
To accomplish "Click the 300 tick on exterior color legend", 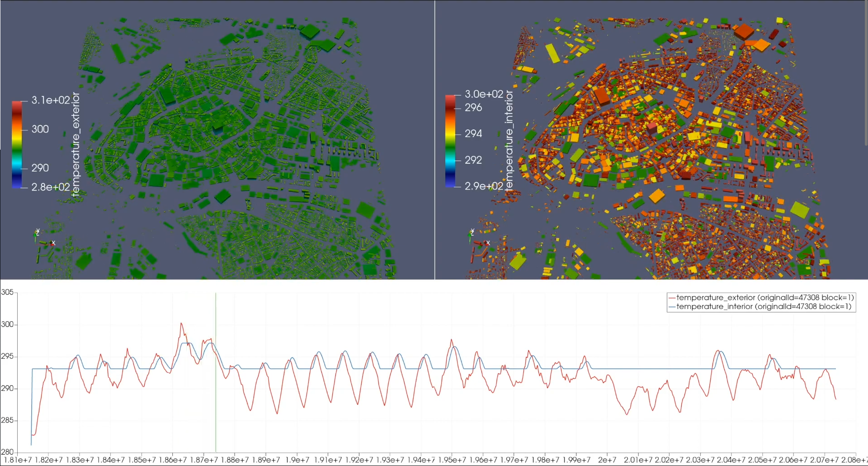I will tap(40, 129).
